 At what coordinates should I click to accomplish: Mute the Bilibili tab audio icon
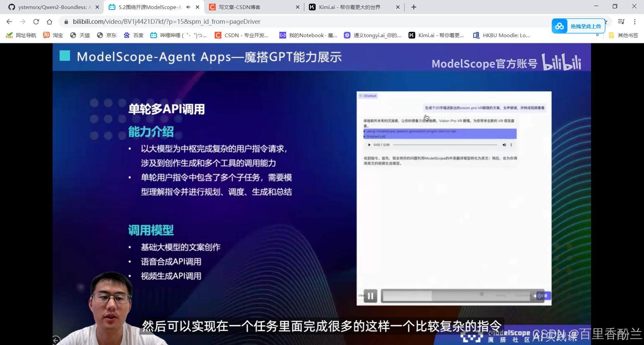click(189, 7)
